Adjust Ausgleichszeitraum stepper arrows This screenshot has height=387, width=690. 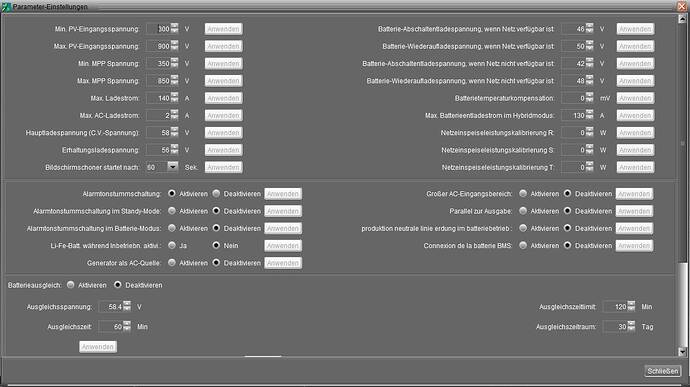631,327
